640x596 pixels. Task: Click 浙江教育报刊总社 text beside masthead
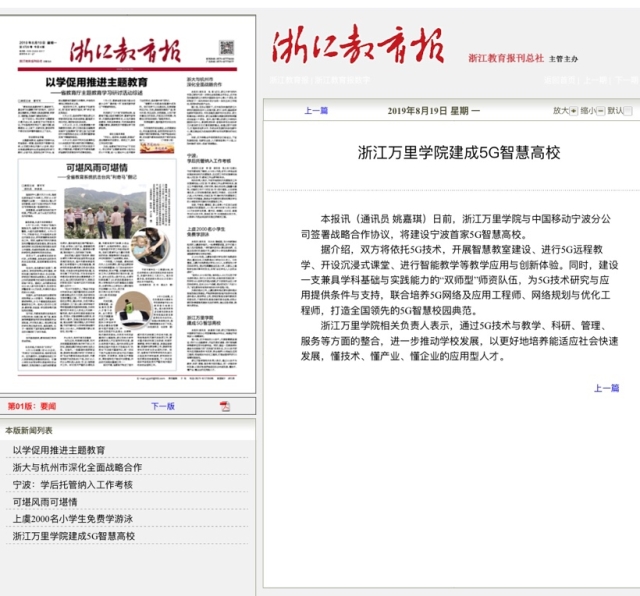point(506,58)
